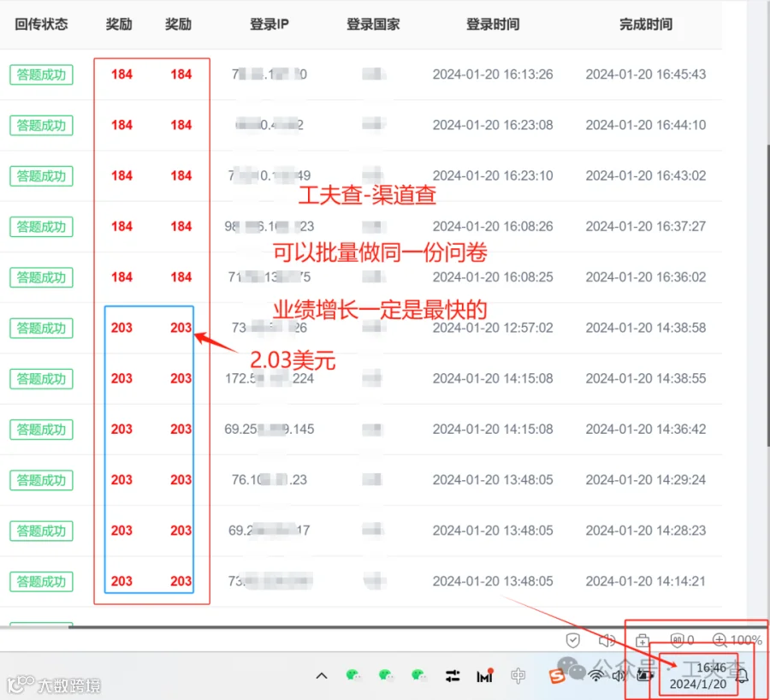Click the browser security shield icon
The image size is (770, 700).
tap(572, 640)
